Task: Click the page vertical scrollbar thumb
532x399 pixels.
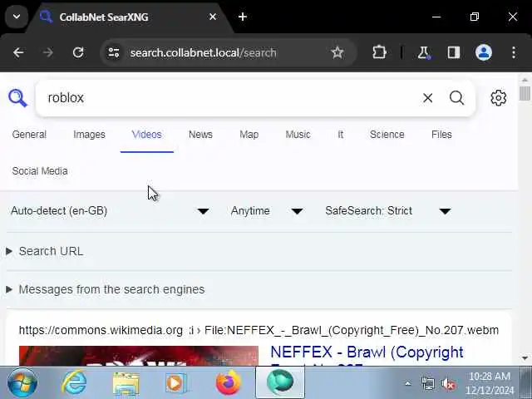Action: point(525,93)
